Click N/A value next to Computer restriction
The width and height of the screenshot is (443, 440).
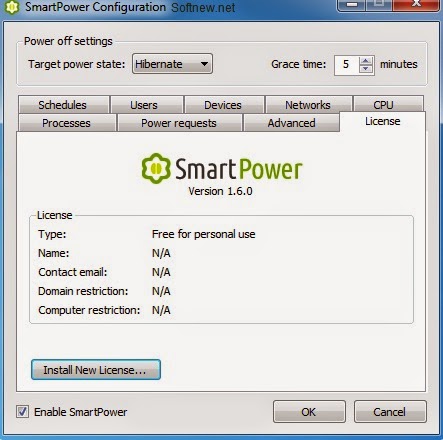pyautogui.click(x=161, y=310)
